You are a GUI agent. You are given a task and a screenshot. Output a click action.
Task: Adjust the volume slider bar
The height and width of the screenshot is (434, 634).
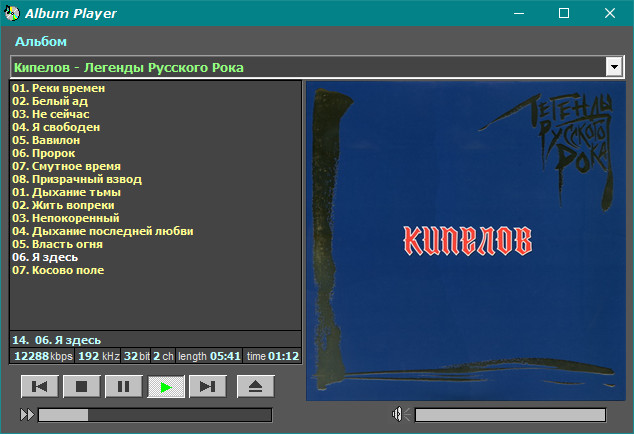point(510,415)
